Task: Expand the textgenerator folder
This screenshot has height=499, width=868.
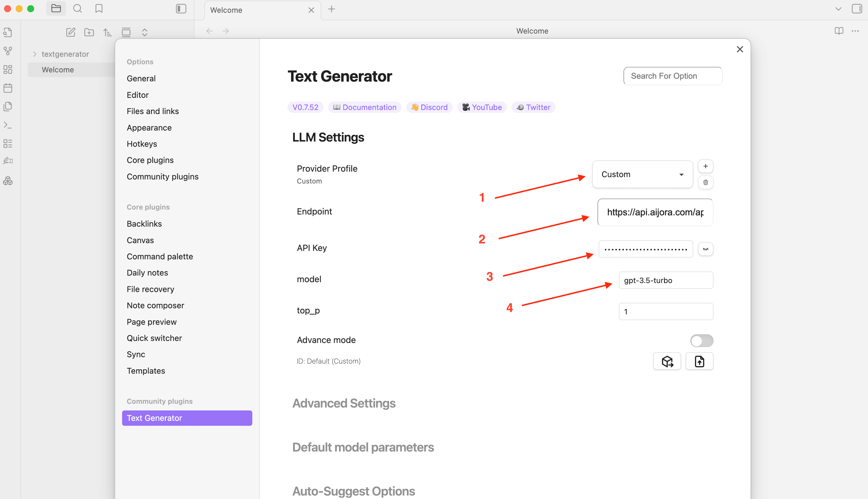Action: [35, 54]
